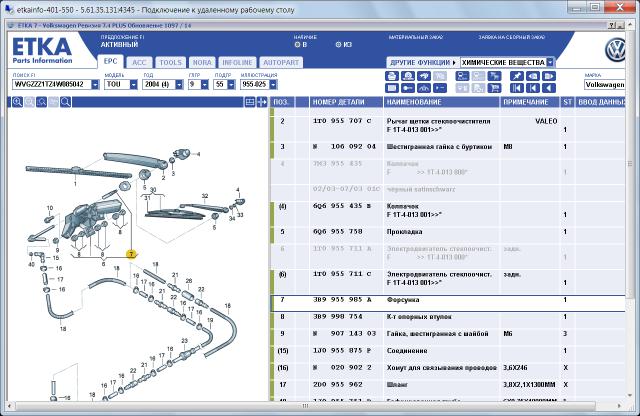Switch to the INFOLINE tab
The width and height of the screenshot is (640, 416).
coord(237,62)
